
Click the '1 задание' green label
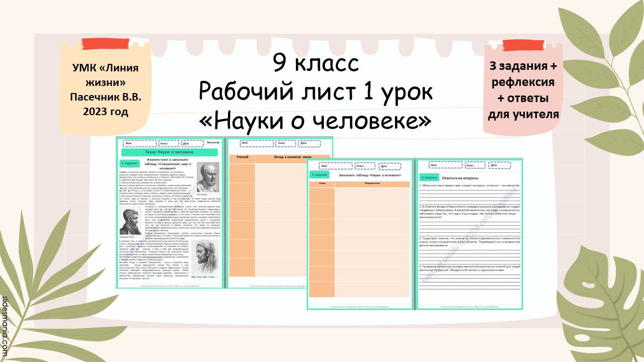(x=129, y=163)
